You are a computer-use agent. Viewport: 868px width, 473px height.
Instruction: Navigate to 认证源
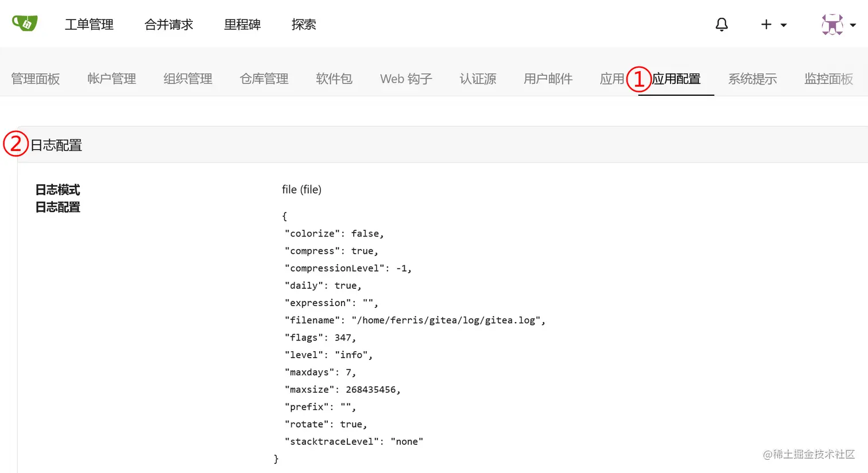tap(478, 79)
